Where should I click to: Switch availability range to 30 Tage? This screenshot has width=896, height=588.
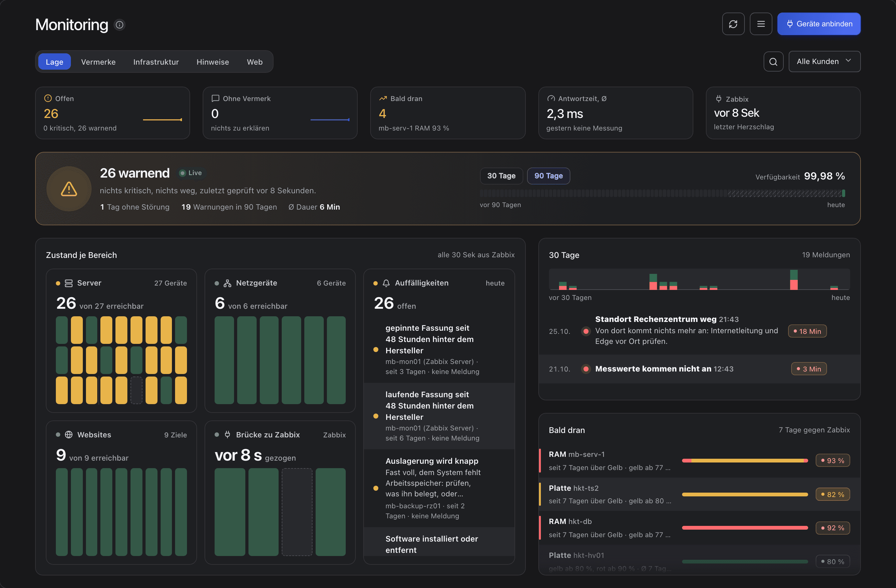[x=501, y=176]
